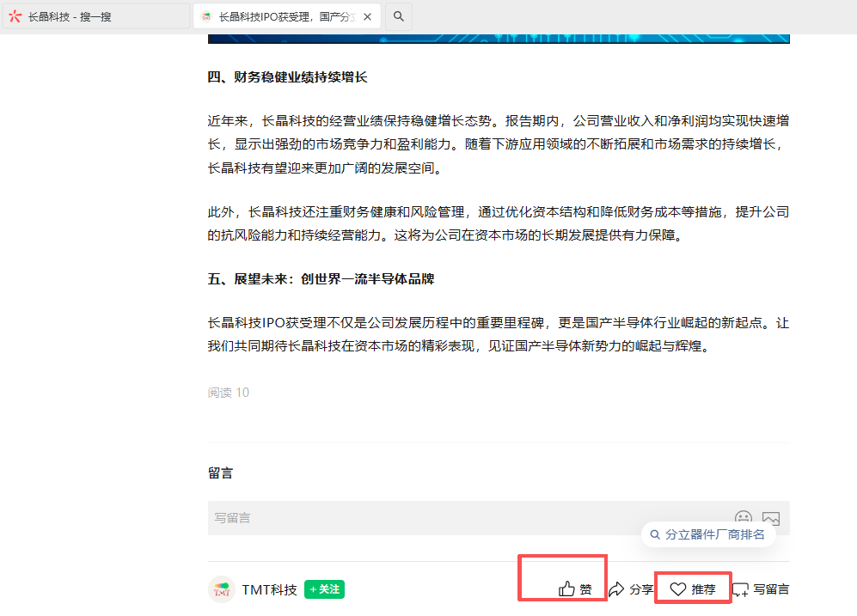This screenshot has height=616, width=857.
Task: Click the red star icon on first tab
Action: [15, 17]
